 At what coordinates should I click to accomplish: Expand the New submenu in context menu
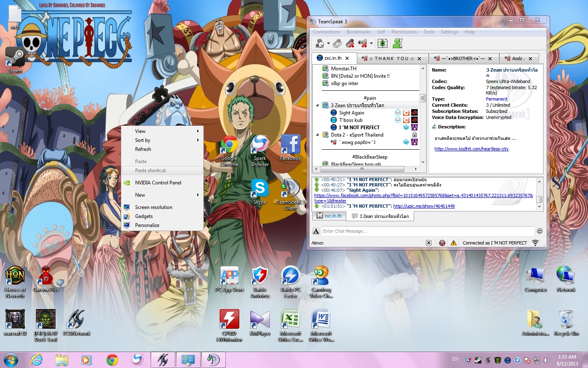[x=163, y=195]
